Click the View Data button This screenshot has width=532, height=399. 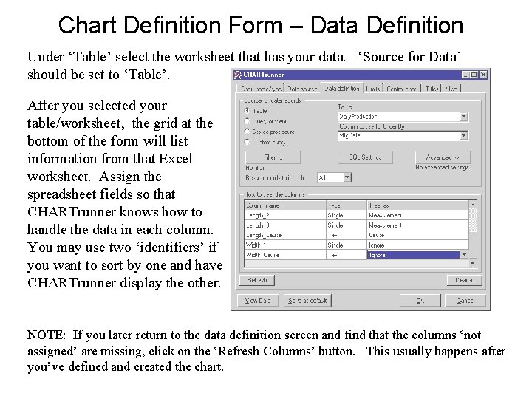(x=258, y=300)
